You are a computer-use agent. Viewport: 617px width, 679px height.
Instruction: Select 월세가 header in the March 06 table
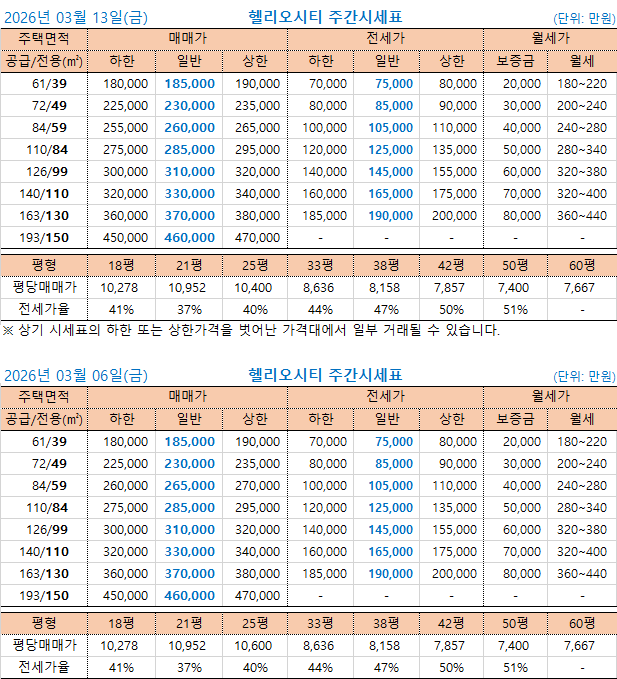(x=550, y=397)
